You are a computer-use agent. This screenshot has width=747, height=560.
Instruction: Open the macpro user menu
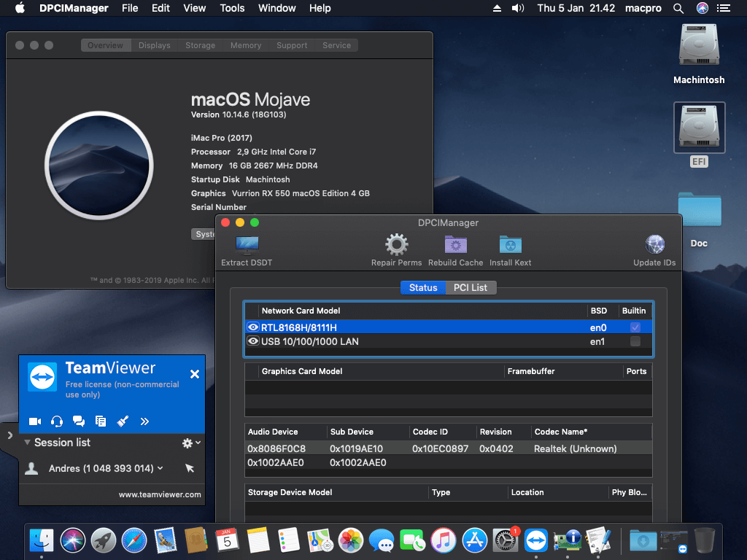[x=643, y=8]
